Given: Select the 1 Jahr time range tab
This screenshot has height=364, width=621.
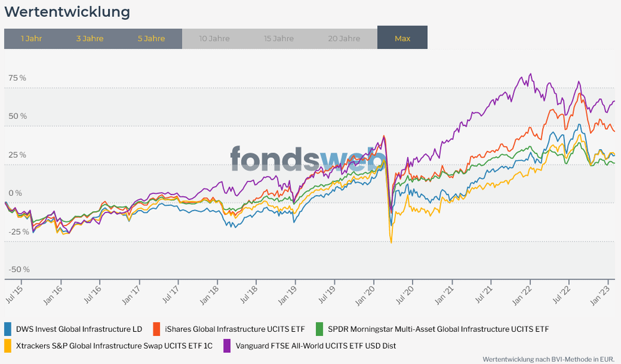Looking at the screenshot, I should [31, 38].
